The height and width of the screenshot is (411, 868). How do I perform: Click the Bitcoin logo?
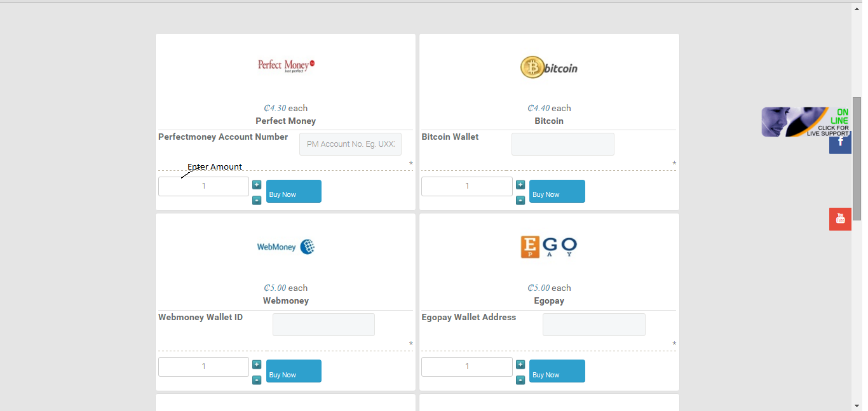[549, 67]
